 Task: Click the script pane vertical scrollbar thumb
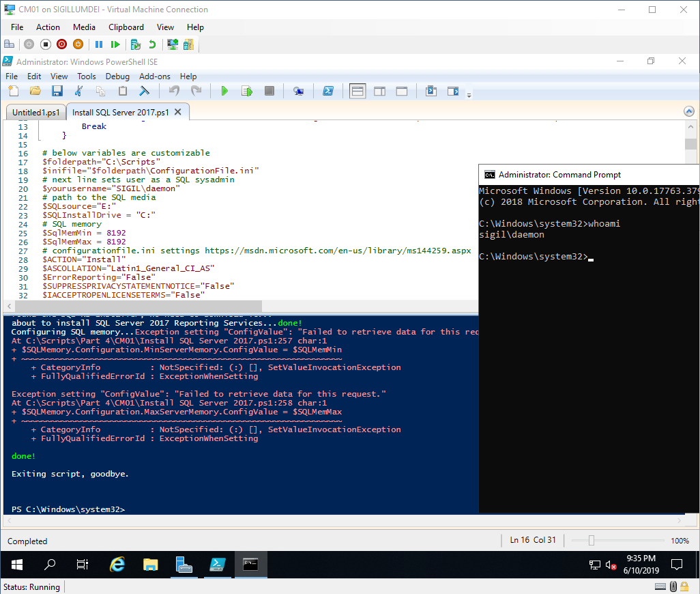(x=690, y=144)
